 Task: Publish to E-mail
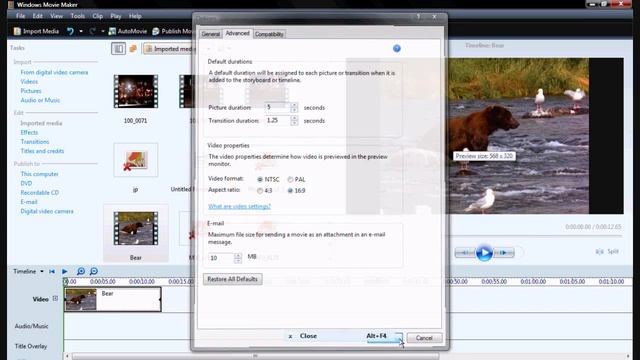point(29,202)
